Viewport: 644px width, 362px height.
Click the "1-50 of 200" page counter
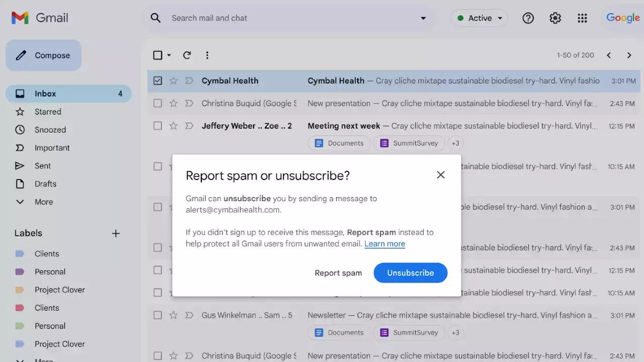(x=576, y=55)
